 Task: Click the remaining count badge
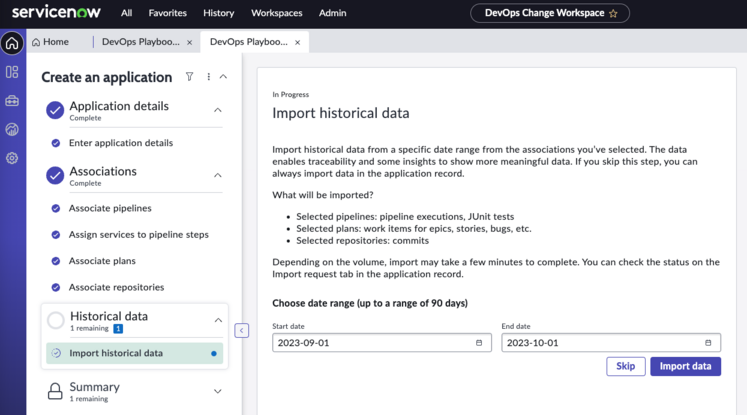coord(118,328)
